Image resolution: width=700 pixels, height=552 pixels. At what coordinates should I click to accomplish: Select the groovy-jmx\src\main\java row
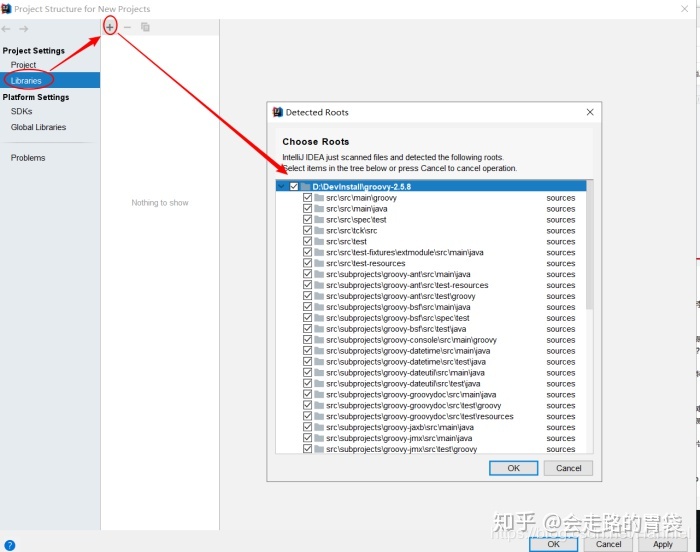pos(431,438)
